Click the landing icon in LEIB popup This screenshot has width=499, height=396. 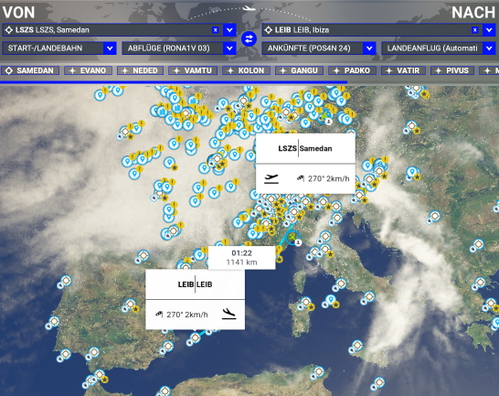pyautogui.click(x=229, y=314)
